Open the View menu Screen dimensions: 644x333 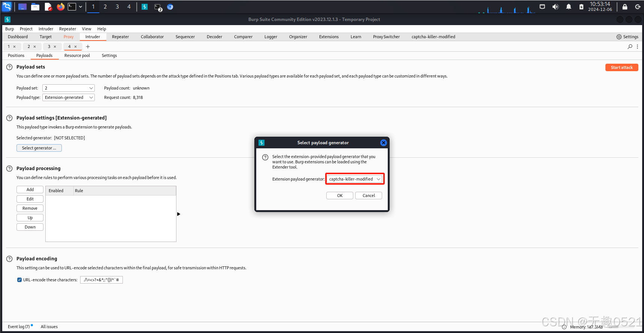87,29
